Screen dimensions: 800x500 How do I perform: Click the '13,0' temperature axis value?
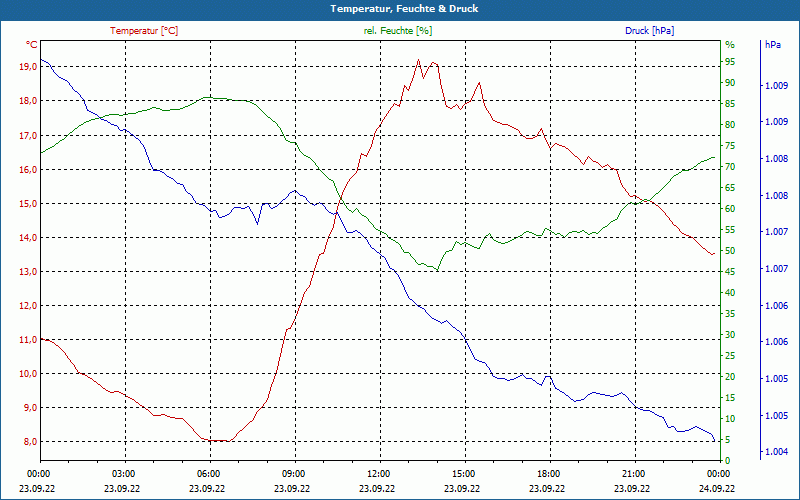point(29,272)
